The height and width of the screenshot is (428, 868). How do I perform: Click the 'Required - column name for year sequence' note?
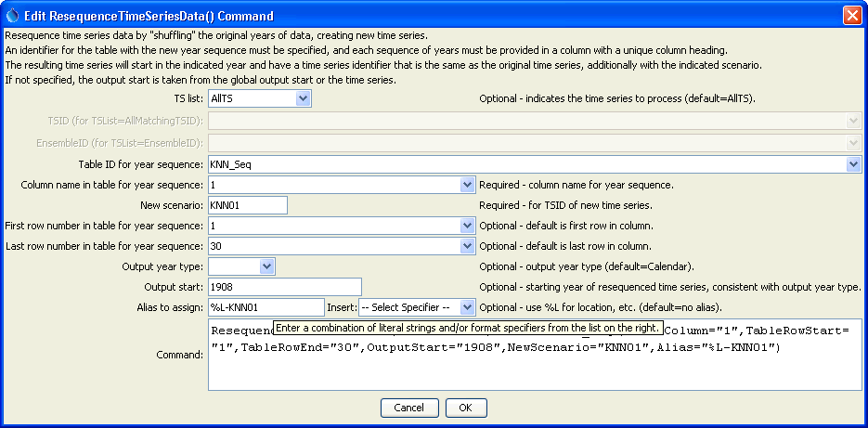577,185
